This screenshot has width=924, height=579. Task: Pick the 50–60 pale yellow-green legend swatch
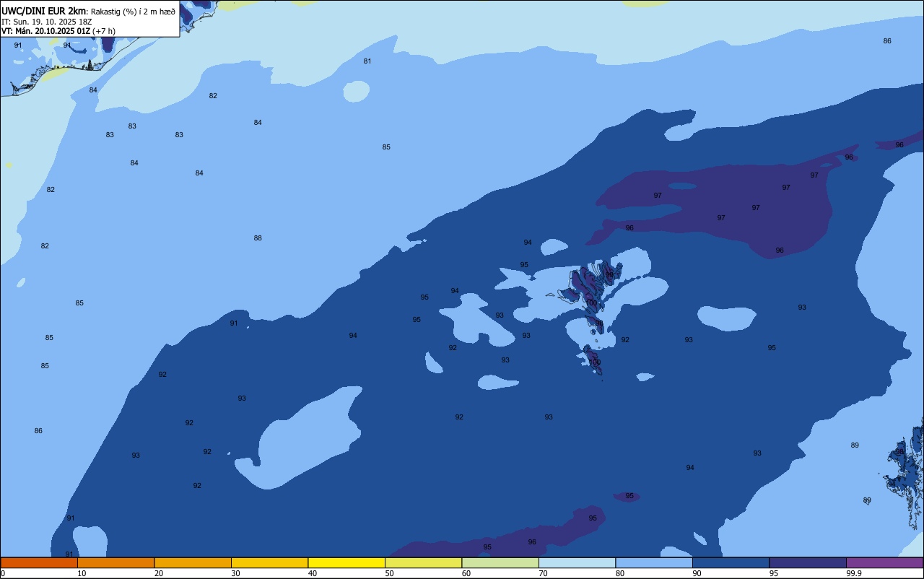[423, 562]
